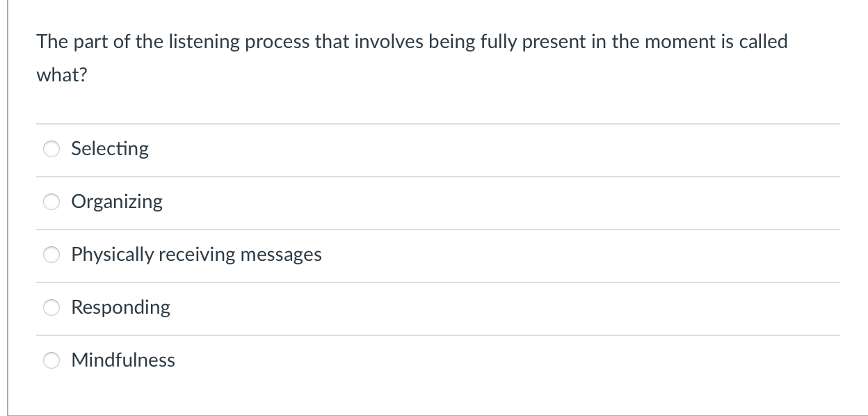This screenshot has width=868, height=416.
Task: Click the word "messages" in third option
Action: point(281,255)
